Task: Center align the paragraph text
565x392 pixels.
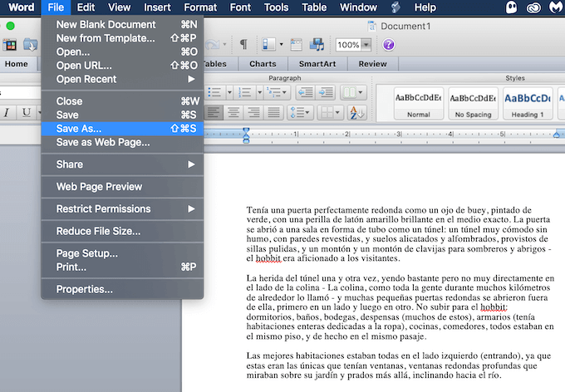Action: click(x=233, y=112)
